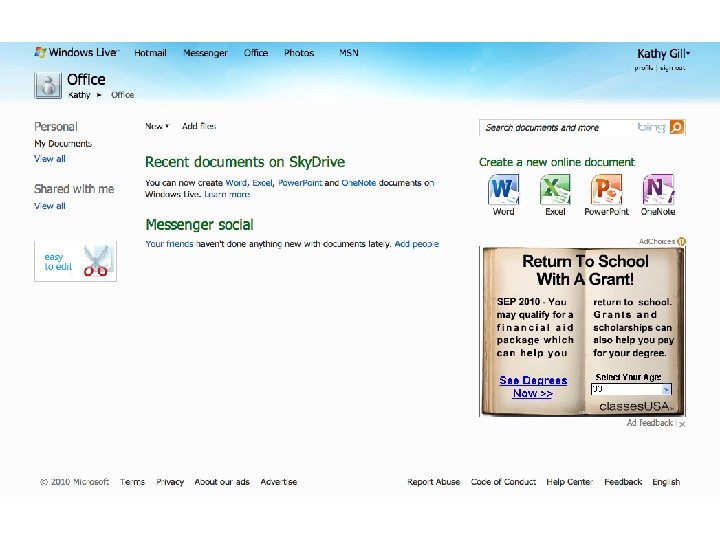
Task: Click the Ad feedback link
Action: pos(649,423)
